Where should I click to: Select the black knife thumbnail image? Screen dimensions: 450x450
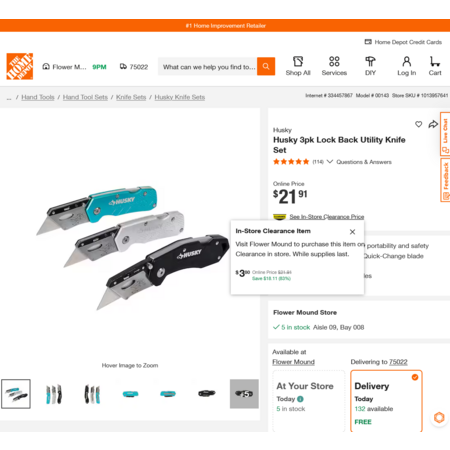[206, 394]
